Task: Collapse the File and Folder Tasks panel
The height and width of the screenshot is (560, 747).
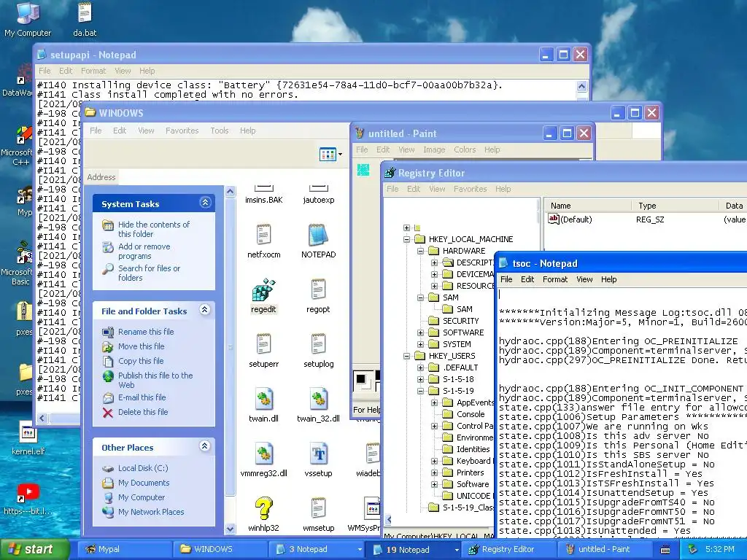Action: tap(205, 309)
